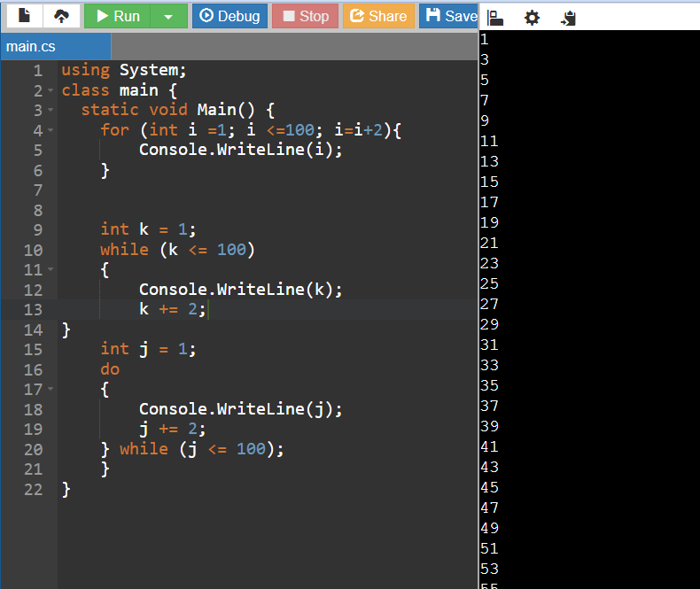The image size is (700, 589).
Task: Click the '} while (j <= 100);' line
Action: 192,449
